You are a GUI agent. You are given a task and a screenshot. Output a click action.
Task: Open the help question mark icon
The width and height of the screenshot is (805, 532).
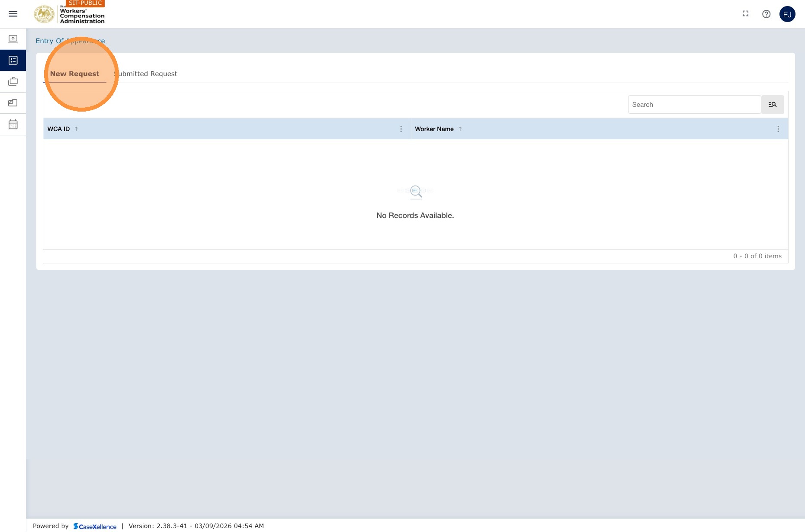pos(766,14)
